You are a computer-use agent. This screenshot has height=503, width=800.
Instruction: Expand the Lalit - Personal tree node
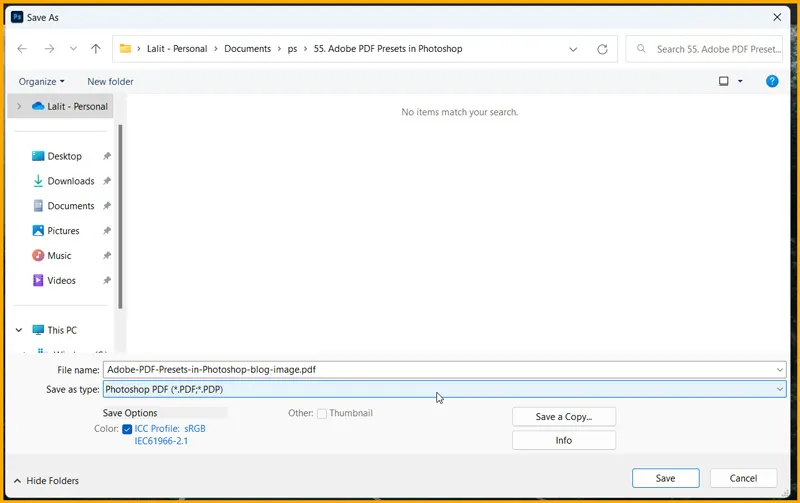19,106
